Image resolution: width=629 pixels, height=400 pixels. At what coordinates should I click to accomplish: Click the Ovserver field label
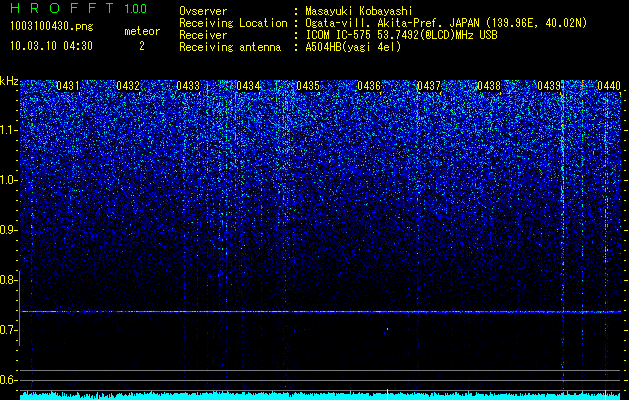tap(203, 11)
